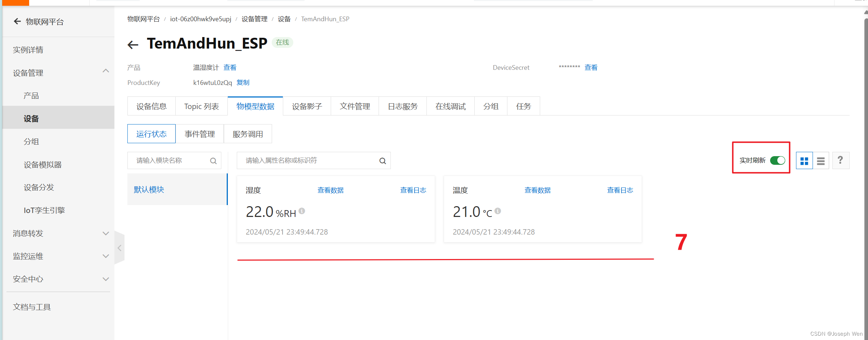Click 设备管理 breadcrumb link
This screenshot has width=868, height=340.
254,19
